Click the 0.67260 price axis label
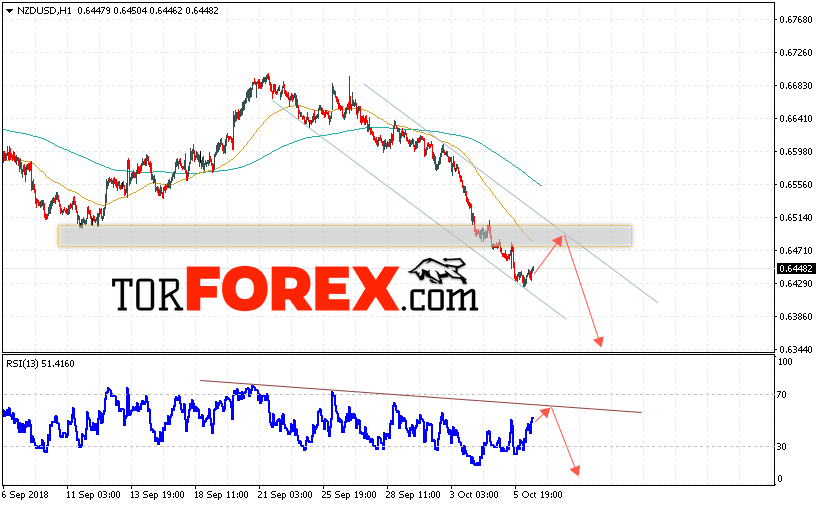The height and width of the screenshot is (506, 817). click(796, 53)
